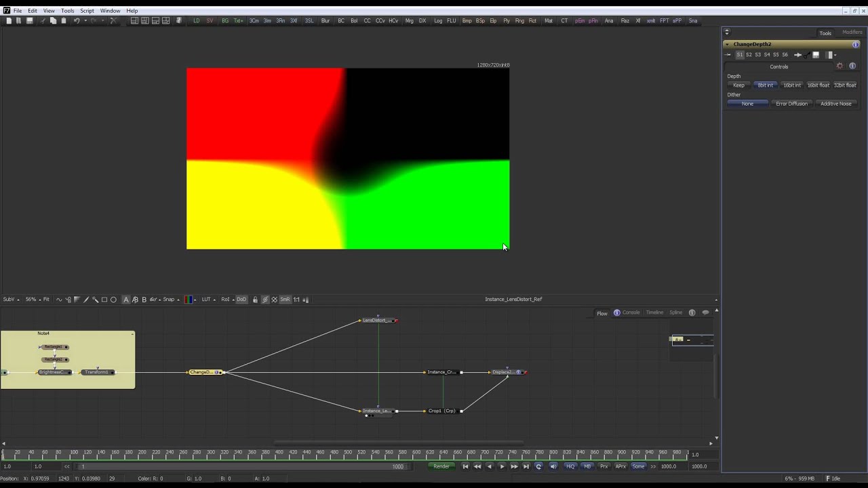This screenshot has height=488, width=868.
Task: Add a Merge tool via Mrg button
Action: pos(409,21)
